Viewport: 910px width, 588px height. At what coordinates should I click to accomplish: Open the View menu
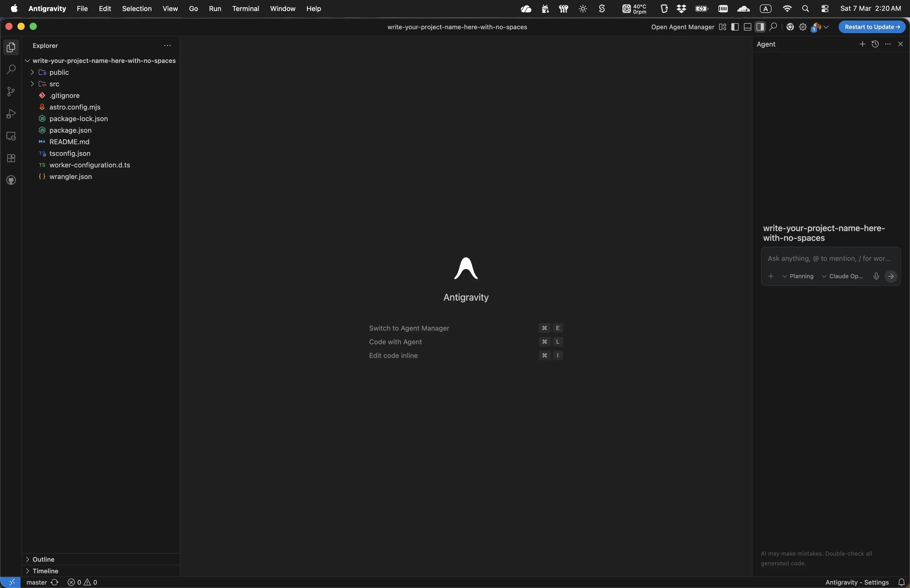click(x=170, y=8)
